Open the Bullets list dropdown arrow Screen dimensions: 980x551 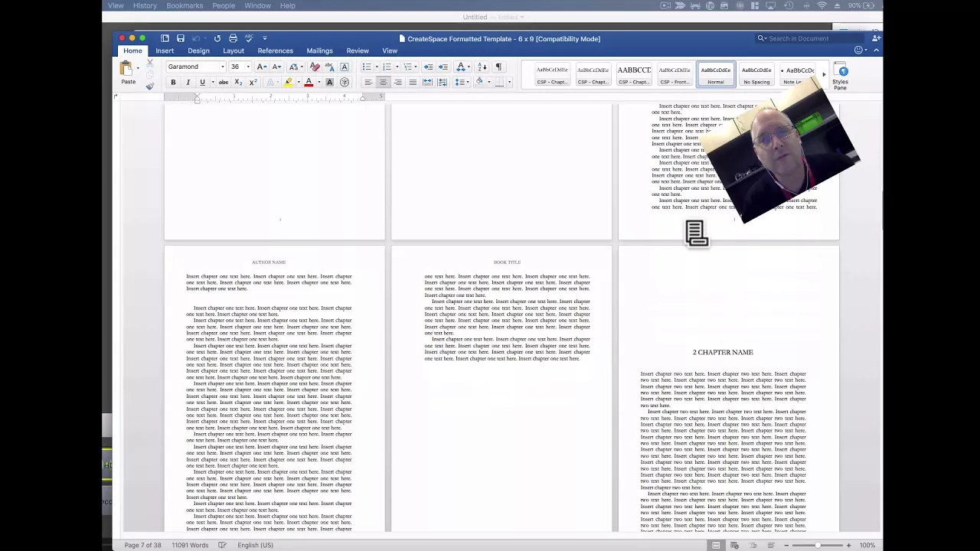point(377,67)
